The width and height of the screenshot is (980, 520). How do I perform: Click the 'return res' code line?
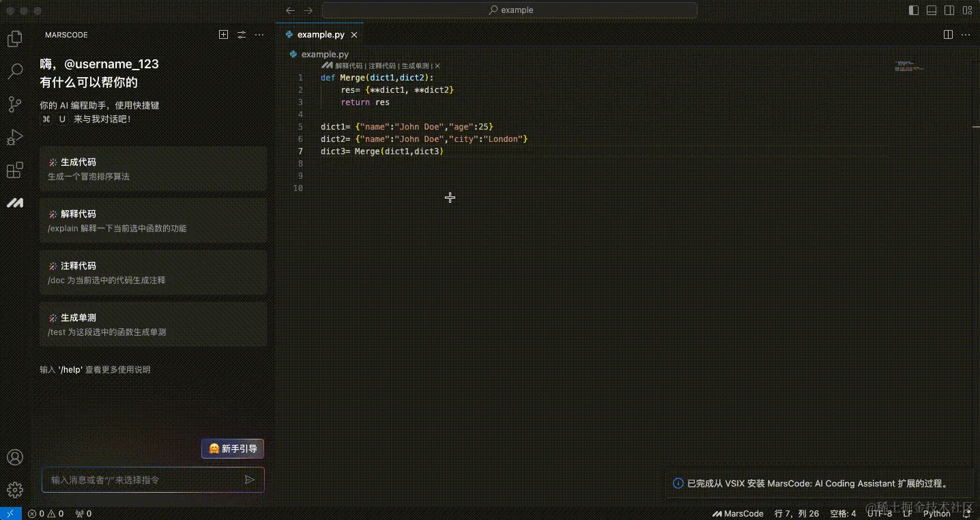[365, 102]
